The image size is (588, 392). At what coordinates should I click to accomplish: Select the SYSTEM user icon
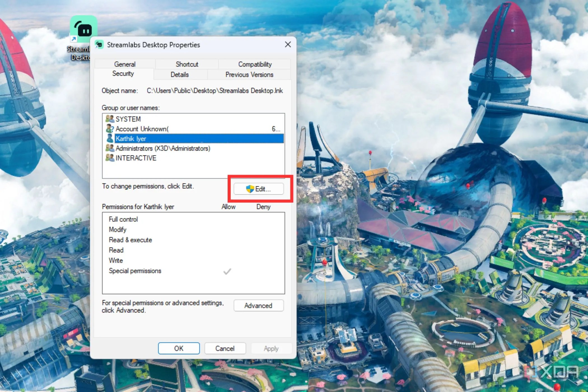pyautogui.click(x=109, y=119)
